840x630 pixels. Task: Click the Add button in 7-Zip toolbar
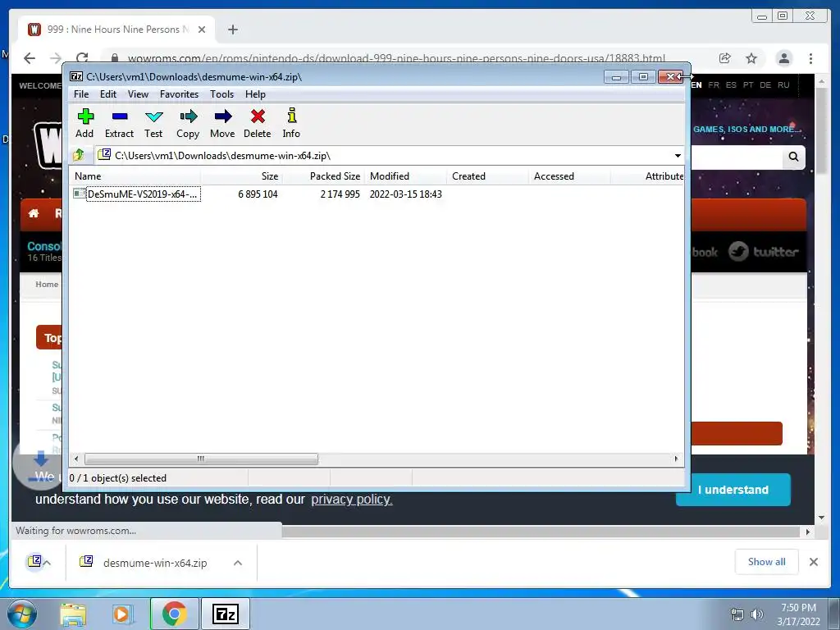coord(84,123)
